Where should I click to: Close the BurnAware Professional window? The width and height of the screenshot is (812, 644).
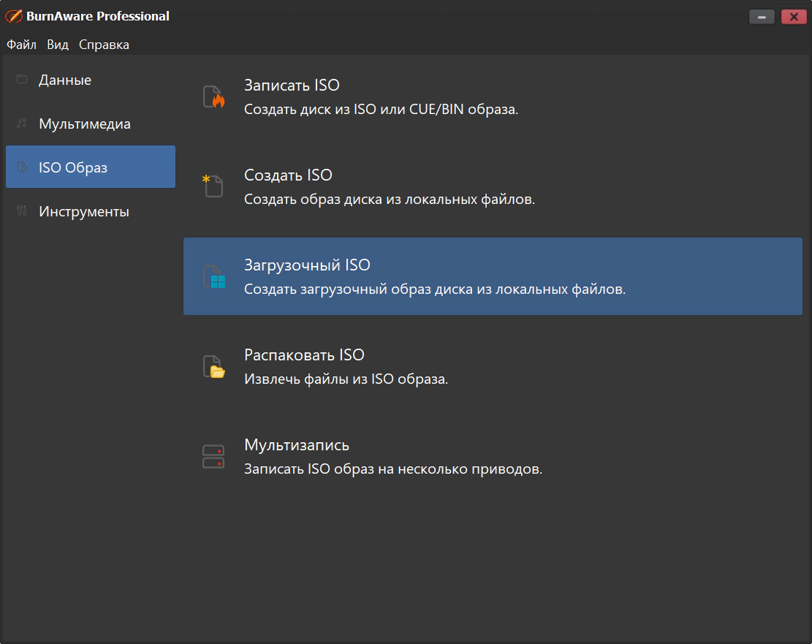coord(794,17)
